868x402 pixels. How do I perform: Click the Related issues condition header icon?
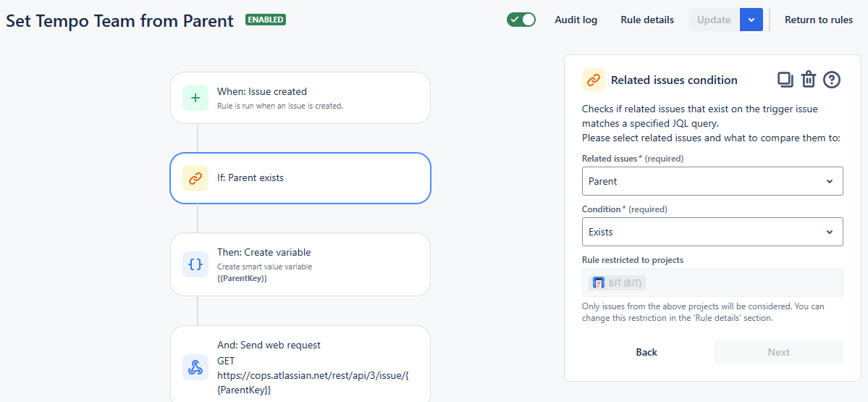click(594, 80)
